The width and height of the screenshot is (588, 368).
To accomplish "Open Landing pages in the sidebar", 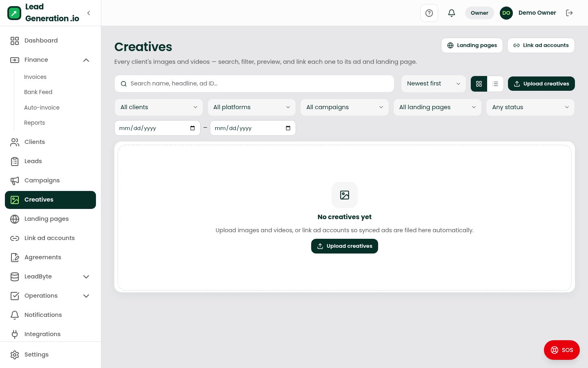I will tap(50, 219).
